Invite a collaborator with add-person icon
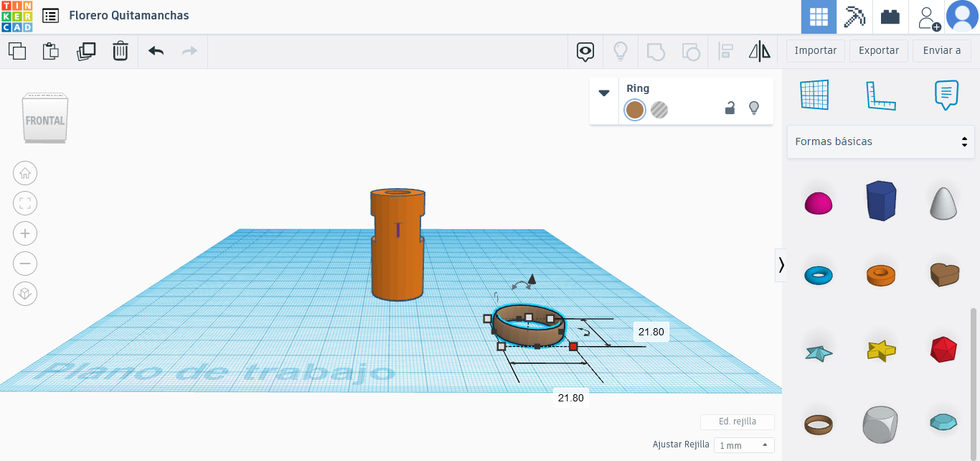This screenshot has height=461, width=980. 928,17
